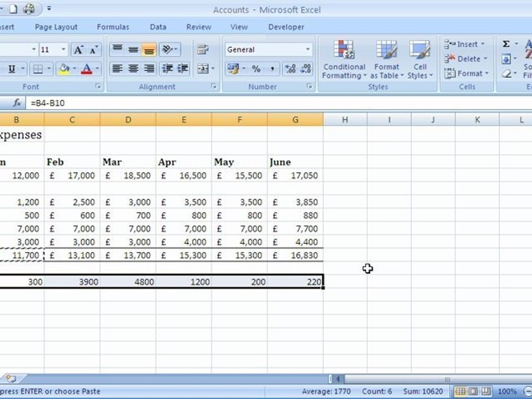532x399 pixels.
Task: Click the New document icon in Quick Access
Action: point(13,9)
